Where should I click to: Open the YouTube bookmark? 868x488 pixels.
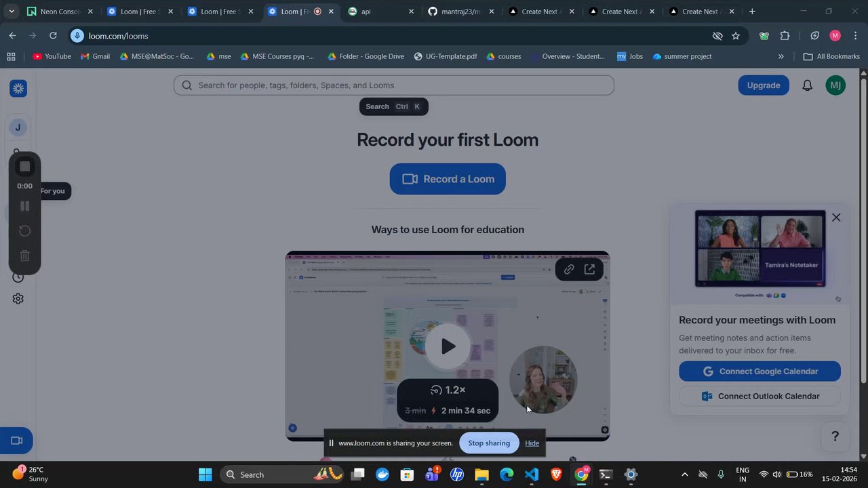click(52, 56)
